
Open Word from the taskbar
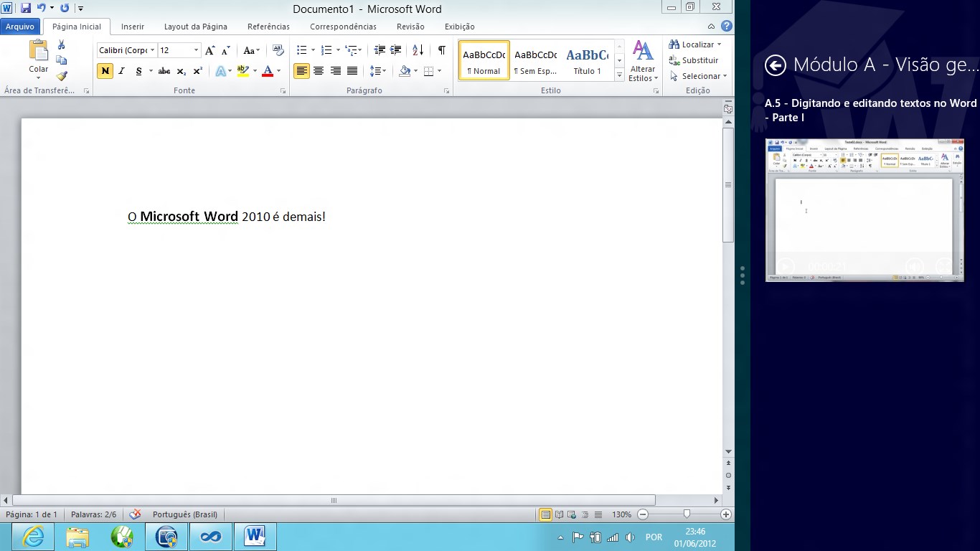(x=255, y=536)
